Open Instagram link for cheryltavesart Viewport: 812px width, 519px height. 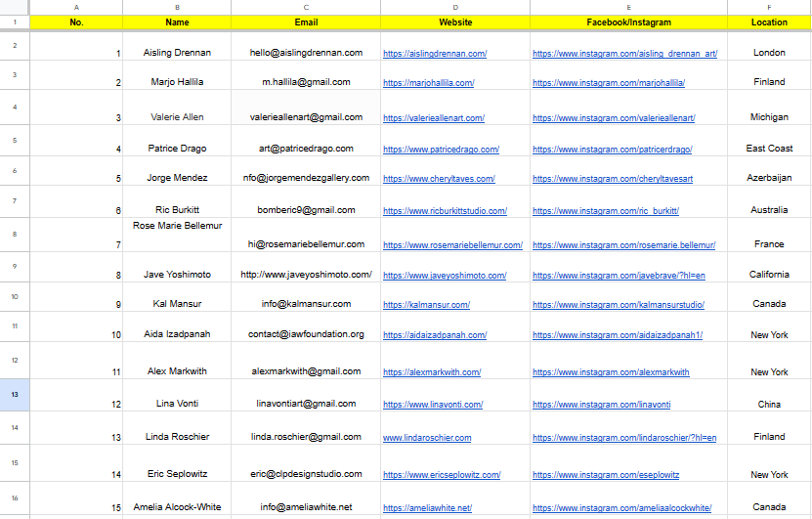tap(613, 179)
